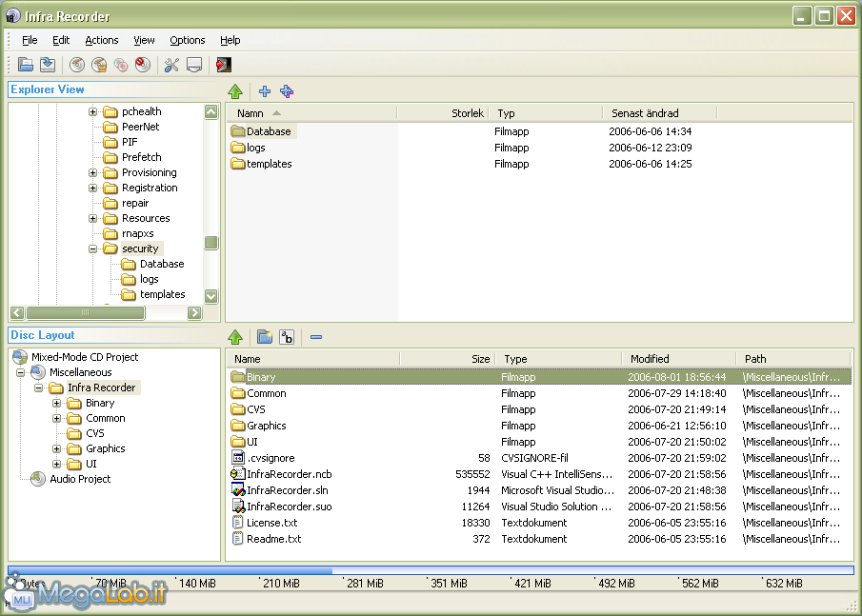Collapse the Miscellaneous disc node
The image size is (862, 616).
[20, 372]
